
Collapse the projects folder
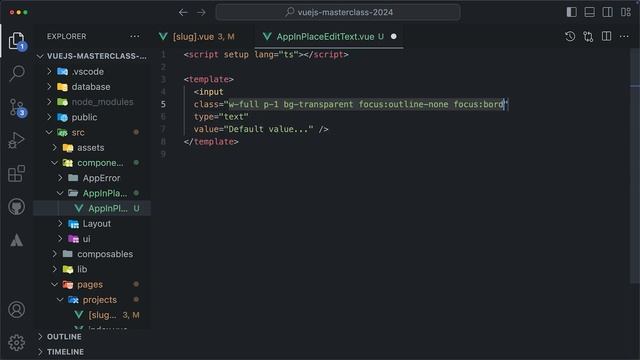pos(93,300)
